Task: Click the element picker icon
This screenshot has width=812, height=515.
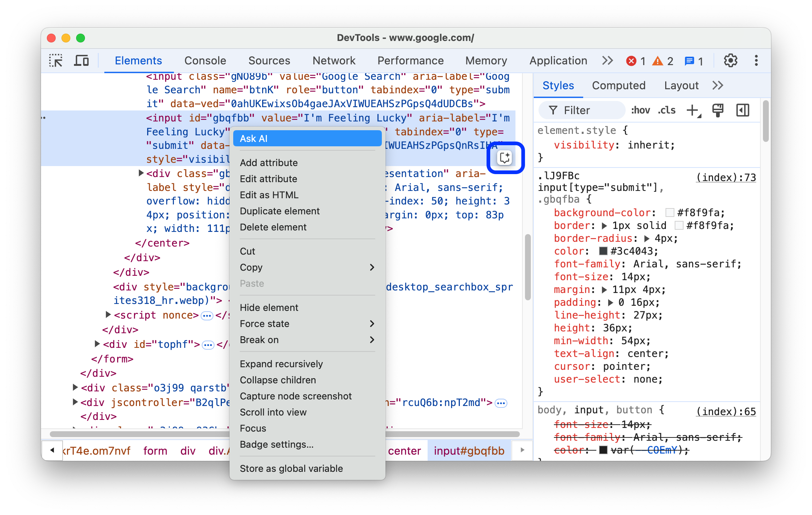Action: pyautogui.click(x=57, y=61)
